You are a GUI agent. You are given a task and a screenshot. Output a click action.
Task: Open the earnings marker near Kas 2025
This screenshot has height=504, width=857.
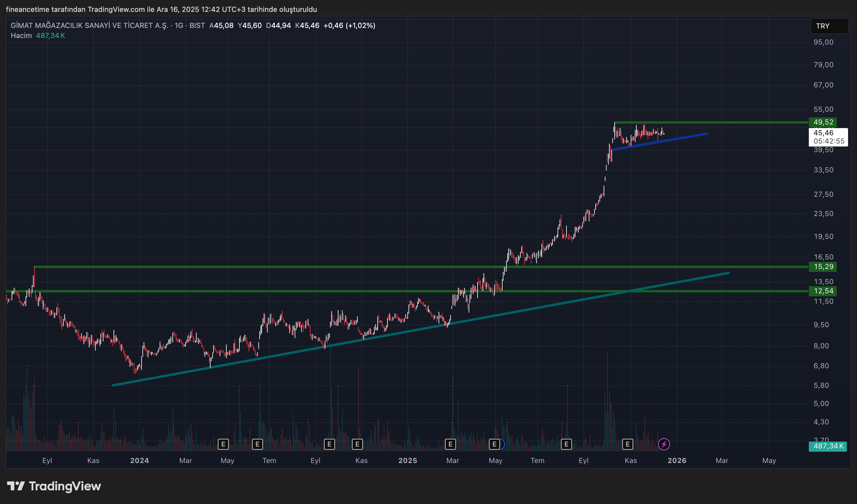627,444
